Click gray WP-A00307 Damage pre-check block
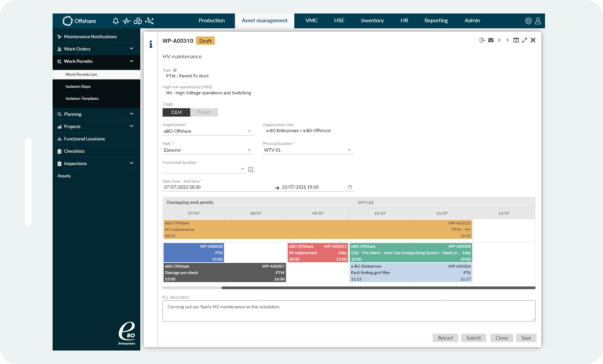 click(225, 273)
